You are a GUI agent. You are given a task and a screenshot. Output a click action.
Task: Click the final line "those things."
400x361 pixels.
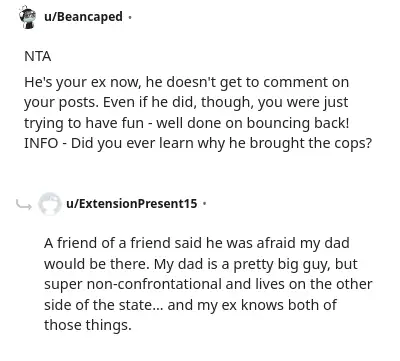[88, 325]
